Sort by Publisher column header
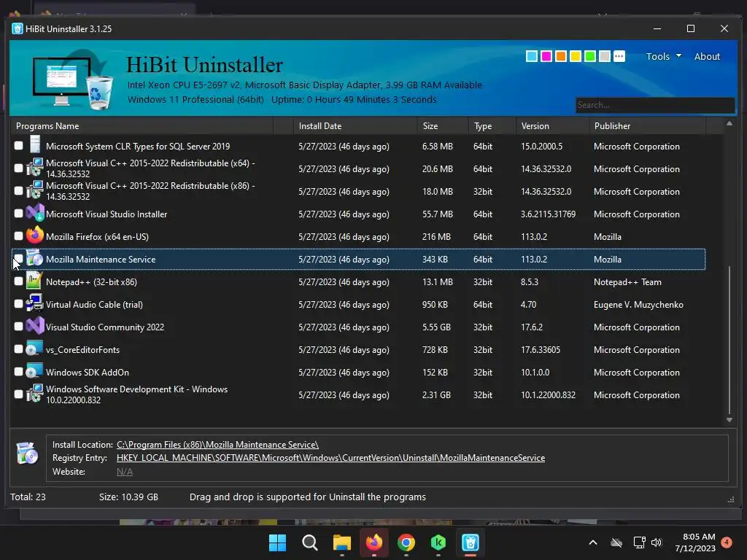The width and height of the screenshot is (747, 560). [x=647, y=125]
